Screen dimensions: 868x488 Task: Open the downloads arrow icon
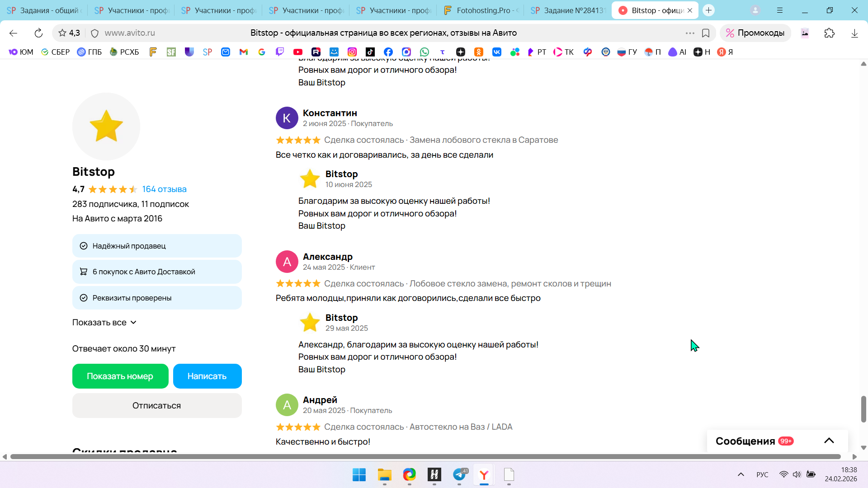point(854,33)
